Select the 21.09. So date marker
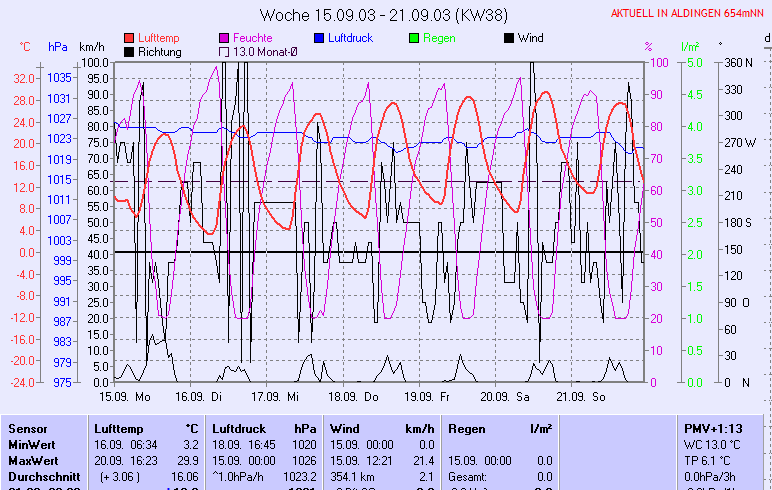 pos(582,397)
